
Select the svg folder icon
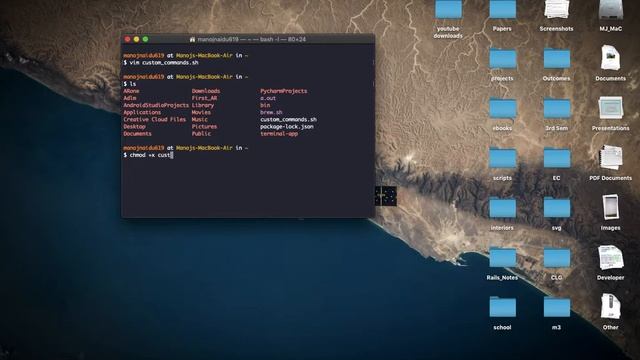pyautogui.click(x=557, y=208)
